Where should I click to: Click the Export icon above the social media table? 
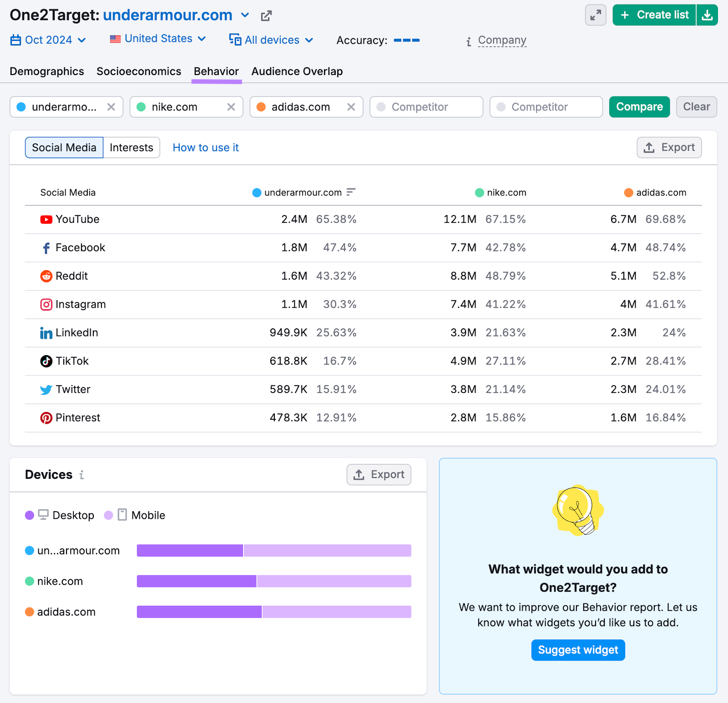(x=649, y=147)
